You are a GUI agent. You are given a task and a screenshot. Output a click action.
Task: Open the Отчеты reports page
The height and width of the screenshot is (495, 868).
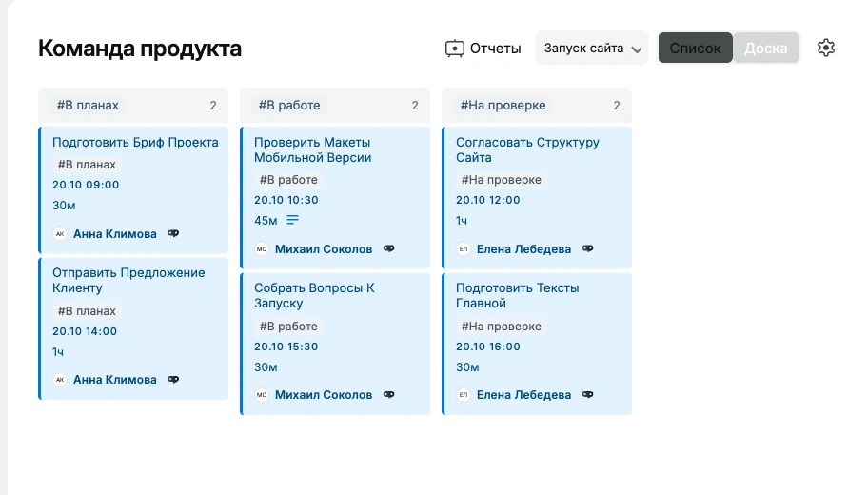[483, 49]
